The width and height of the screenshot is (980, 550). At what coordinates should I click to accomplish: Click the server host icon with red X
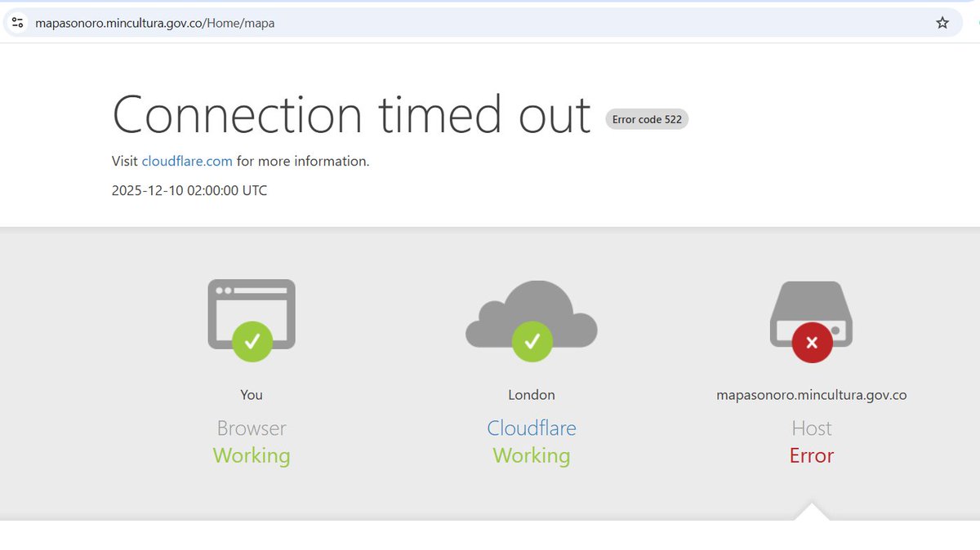coord(812,322)
